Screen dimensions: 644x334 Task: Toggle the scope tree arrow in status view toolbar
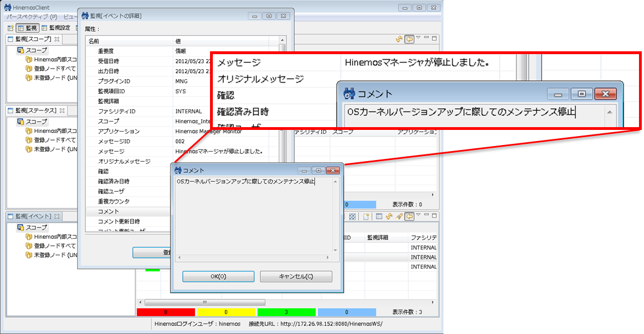coord(409,39)
